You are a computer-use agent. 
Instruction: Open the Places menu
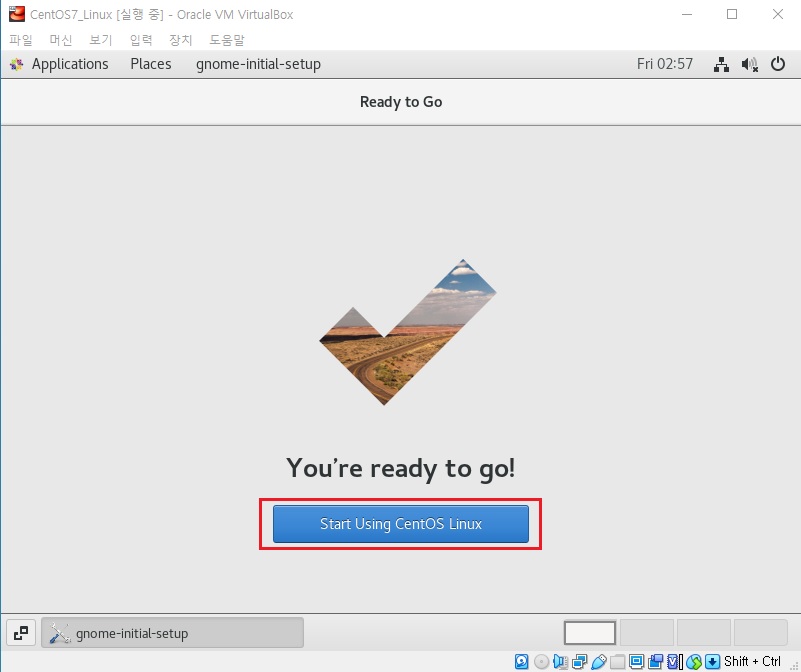pyautogui.click(x=151, y=64)
